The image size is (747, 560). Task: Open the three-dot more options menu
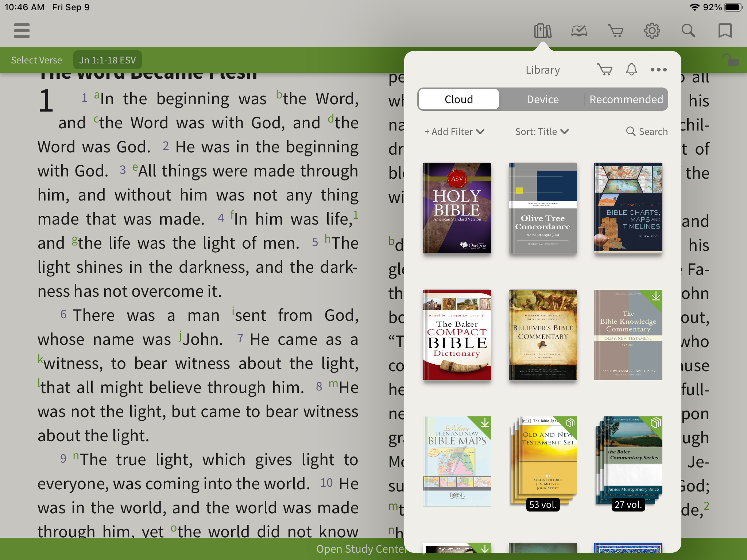659,70
